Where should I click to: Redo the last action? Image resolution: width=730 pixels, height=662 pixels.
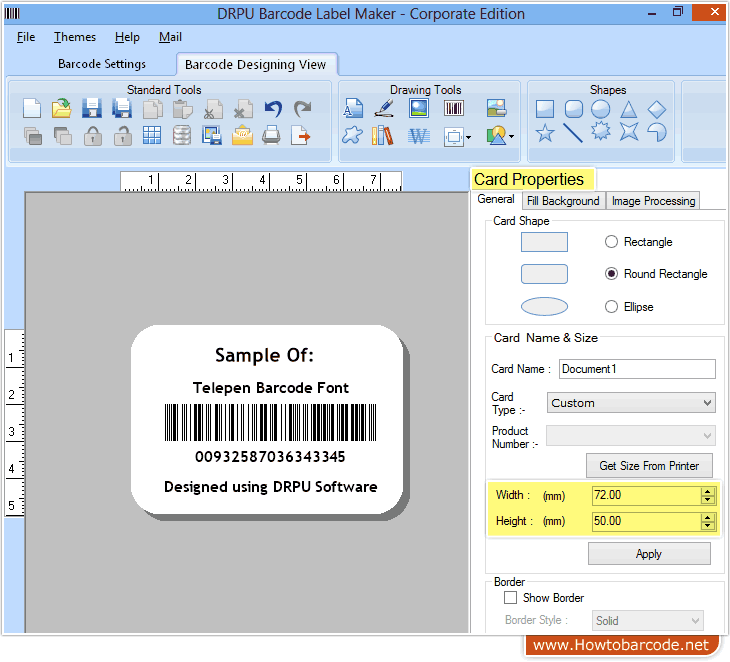302,109
